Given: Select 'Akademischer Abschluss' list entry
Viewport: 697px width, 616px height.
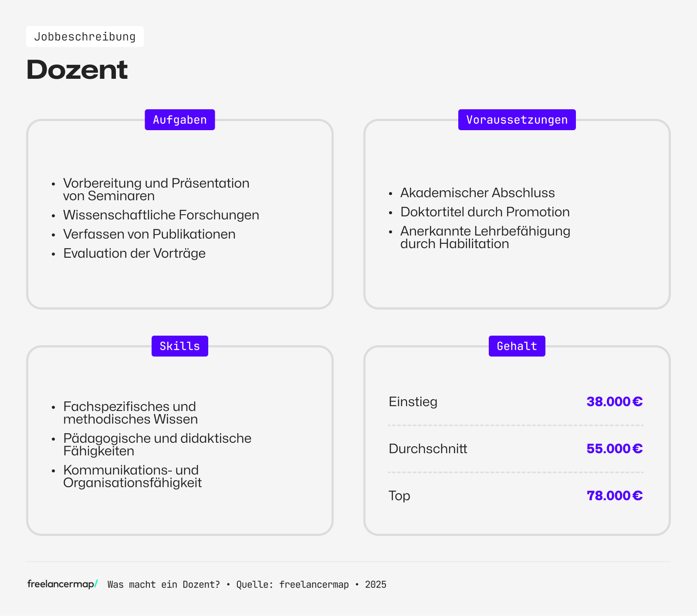Looking at the screenshot, I should [477, 192].
